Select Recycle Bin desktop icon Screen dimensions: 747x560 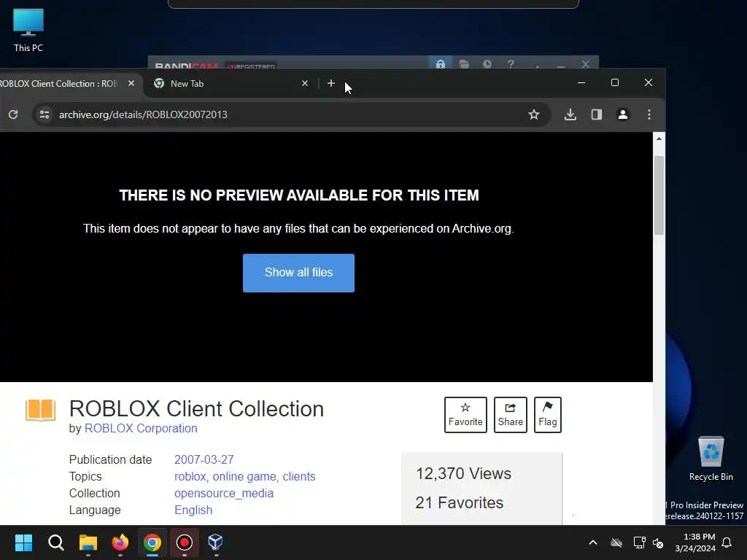[711, 459]
